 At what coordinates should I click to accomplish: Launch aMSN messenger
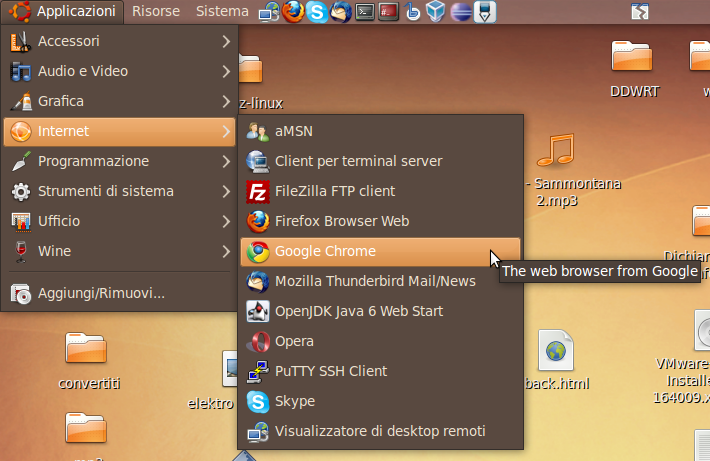(380, 131)
